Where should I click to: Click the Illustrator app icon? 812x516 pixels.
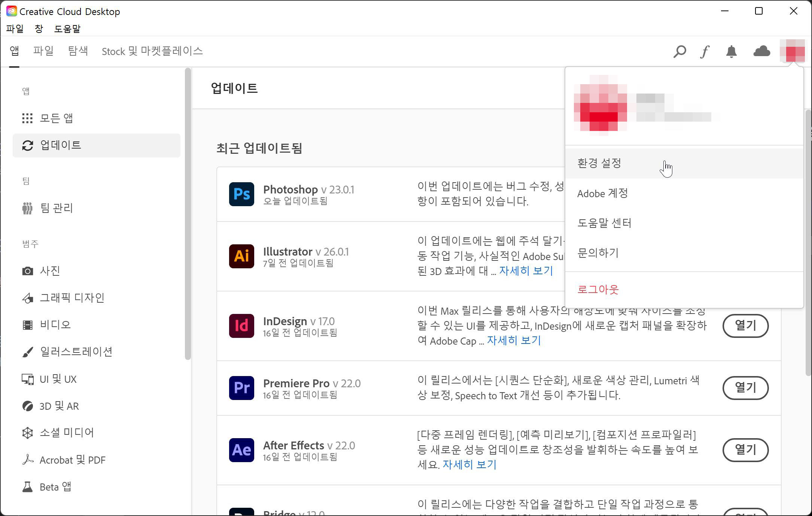pyautogui.click(x=241, y=256)
